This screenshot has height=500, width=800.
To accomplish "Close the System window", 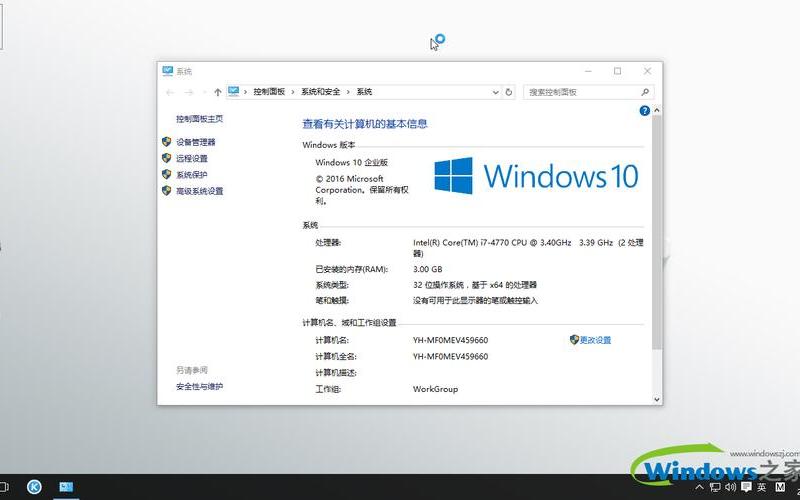I will [647, 71].
